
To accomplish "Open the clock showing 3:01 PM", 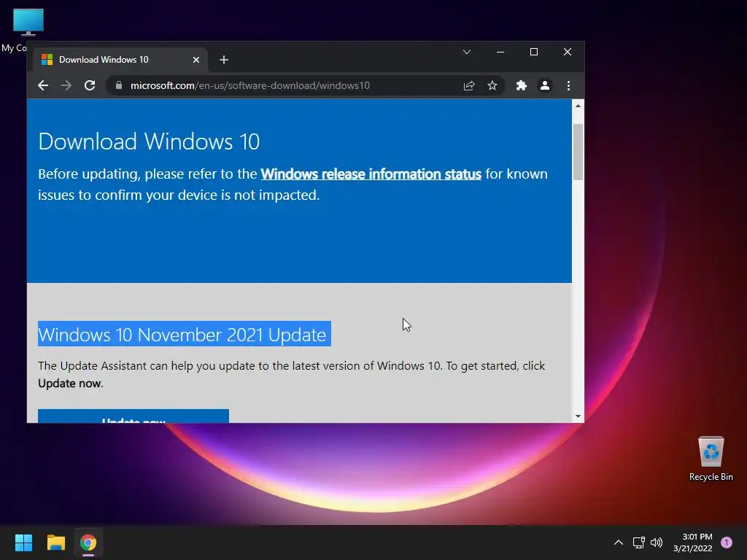I will point(693,542).
